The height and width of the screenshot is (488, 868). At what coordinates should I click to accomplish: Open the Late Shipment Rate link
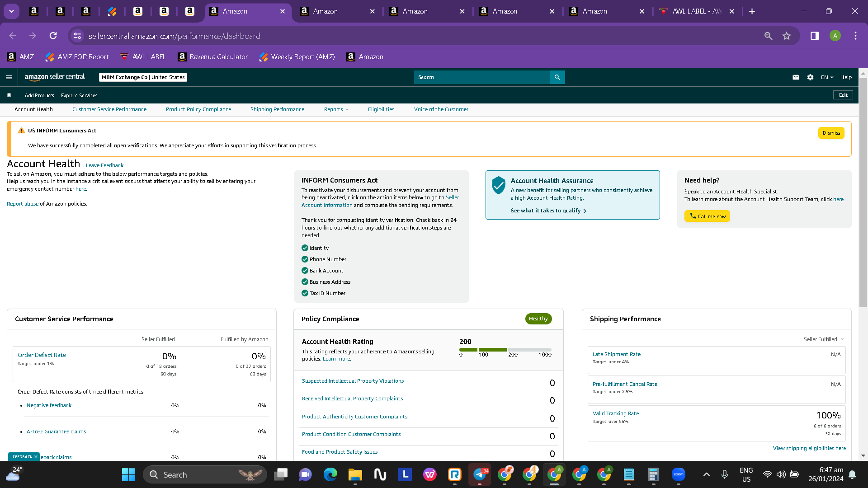pyautogui.click(x=617, y=354)
